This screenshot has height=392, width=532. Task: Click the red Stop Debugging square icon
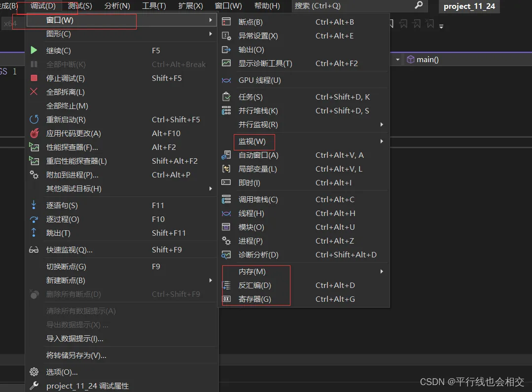(x=34, y=78)
